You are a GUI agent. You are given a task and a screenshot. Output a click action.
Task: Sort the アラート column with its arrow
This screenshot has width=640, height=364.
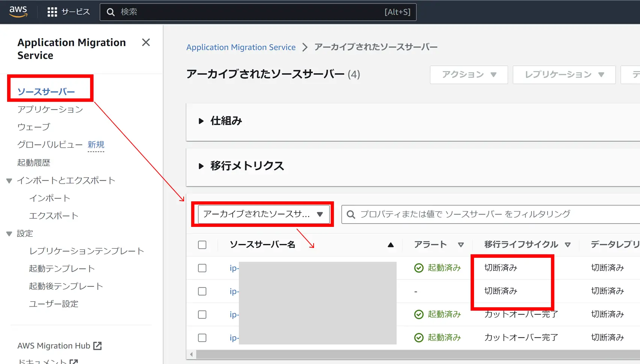tap(461, 245)
